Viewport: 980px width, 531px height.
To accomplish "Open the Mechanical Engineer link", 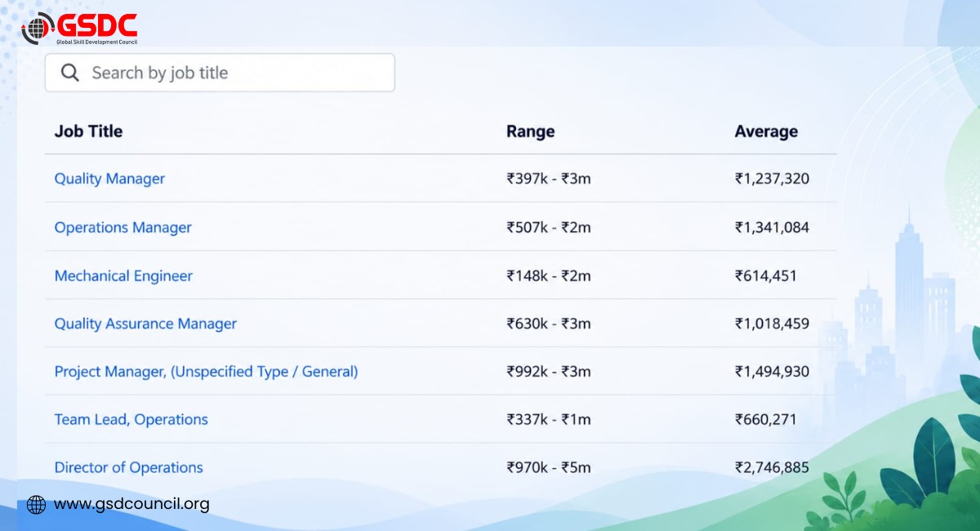I will (123, 275).
